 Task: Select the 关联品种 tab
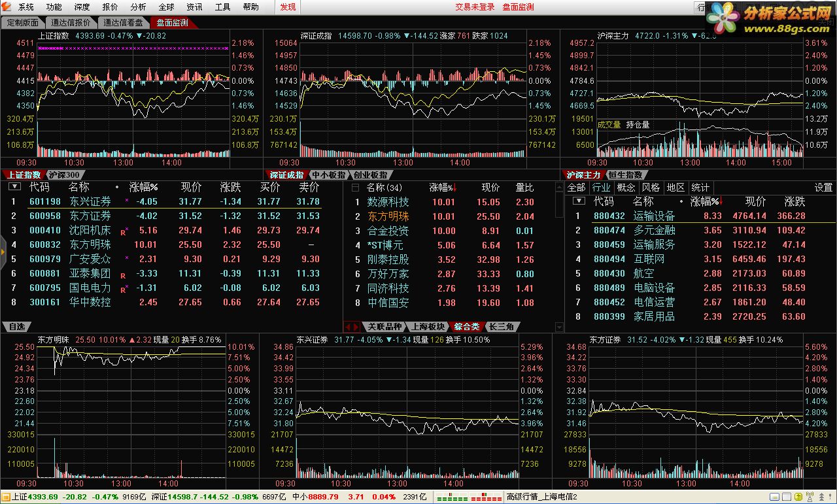[x=383, y=326]
